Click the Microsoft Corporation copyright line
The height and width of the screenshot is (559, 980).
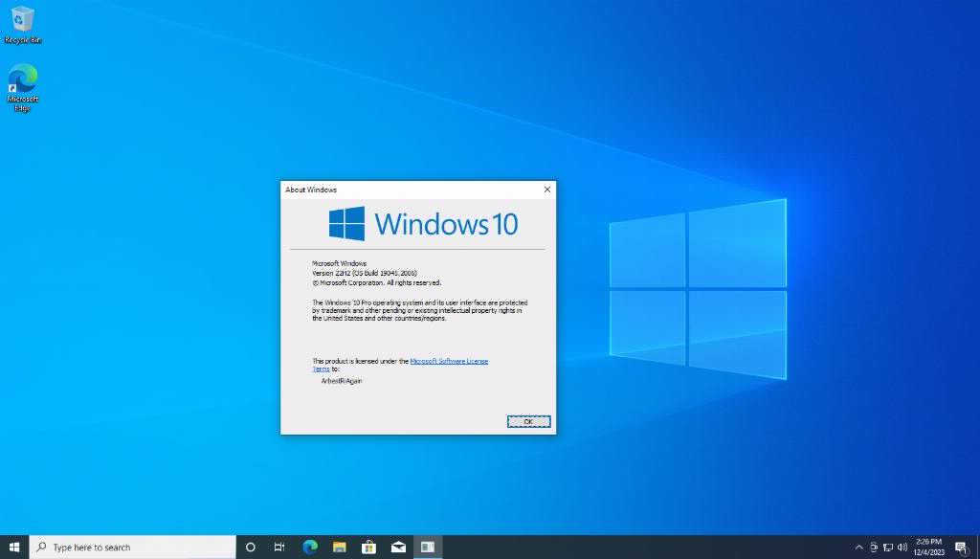point(376,282)
